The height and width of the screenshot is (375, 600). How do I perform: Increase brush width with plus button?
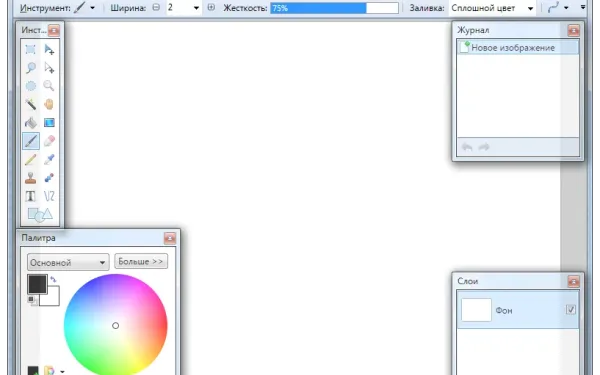pyautogui.click(x=211, y=7)
